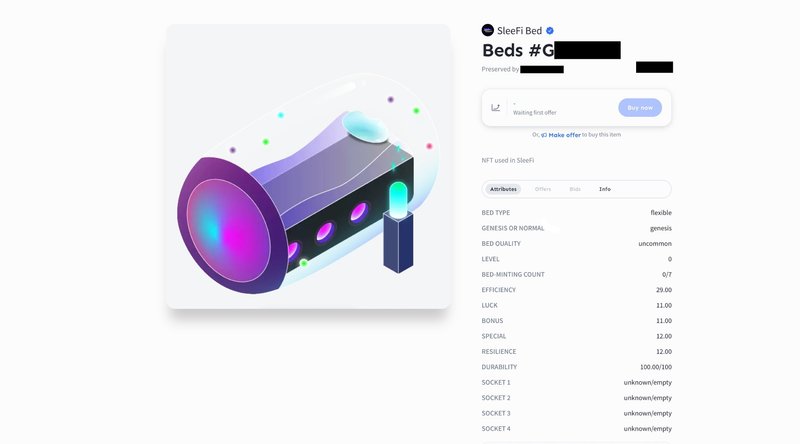Screen dimensions: 800x444
Task: Select the Attributes tab
Action: (503, 189)
